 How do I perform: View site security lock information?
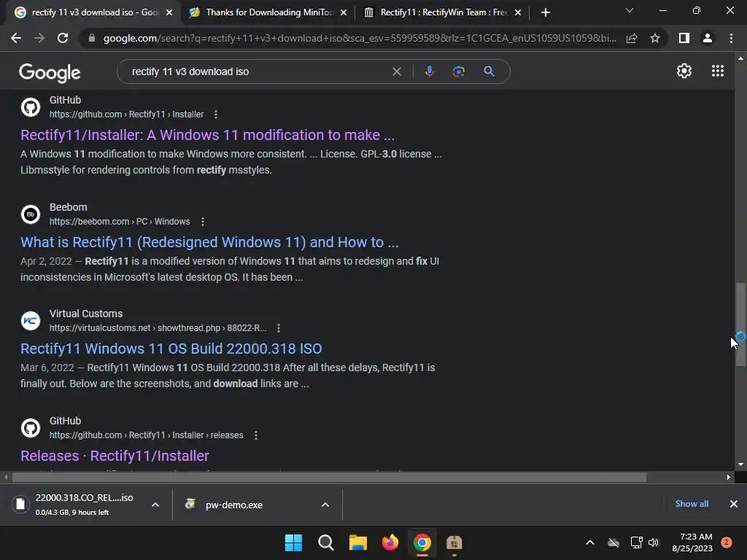click(x=92, y=38)
